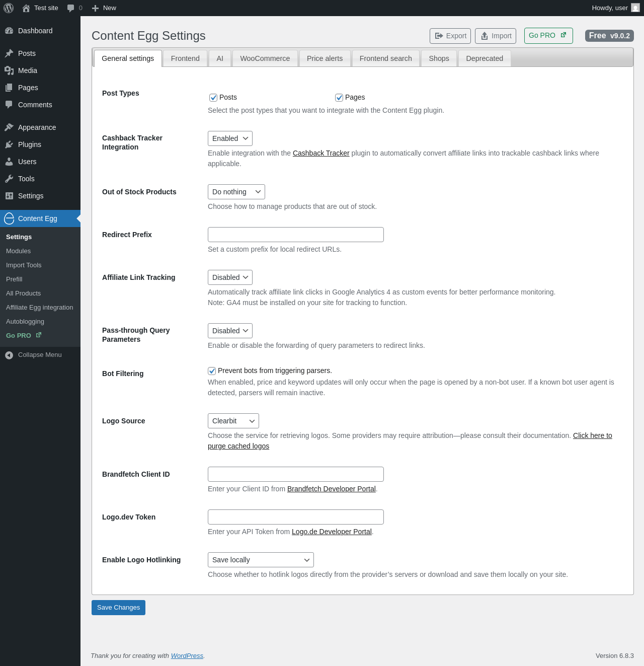This screenshot has height=666, width=644.
Task: Open the Logo Source dropdown
Action: pyautogui.click(x=233, y=421)
